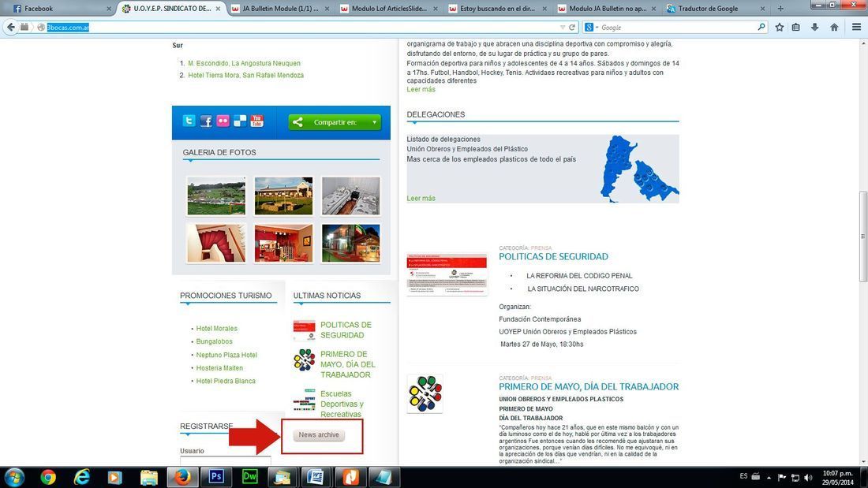Viewport: 868px width, 488px height.
Task: Show hidden tray icons arrow
Action: [769, 478]
